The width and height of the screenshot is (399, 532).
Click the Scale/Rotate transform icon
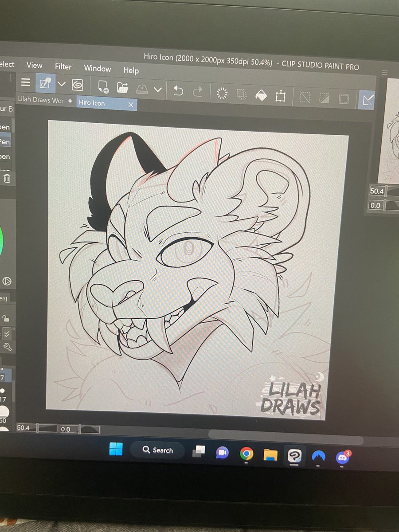coord(280,96)
